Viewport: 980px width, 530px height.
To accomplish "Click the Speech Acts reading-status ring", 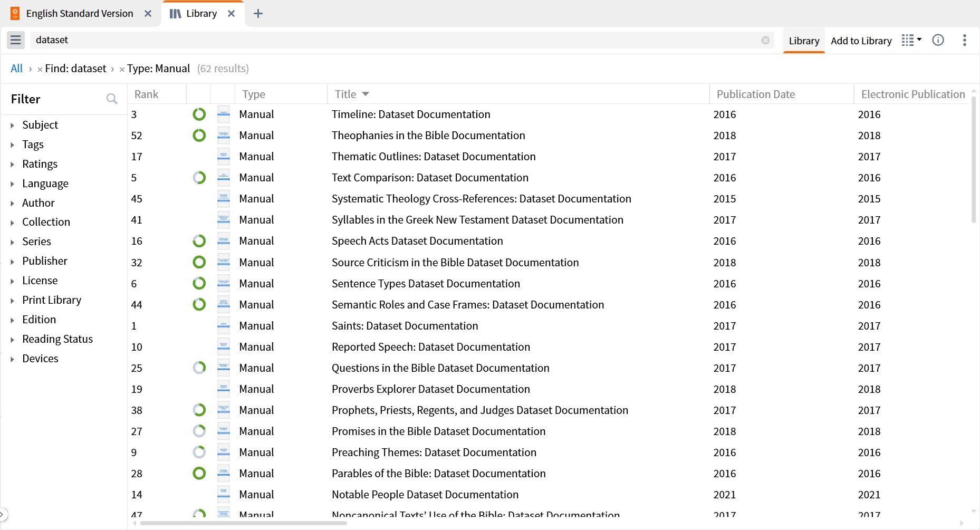I will point(199,241).
